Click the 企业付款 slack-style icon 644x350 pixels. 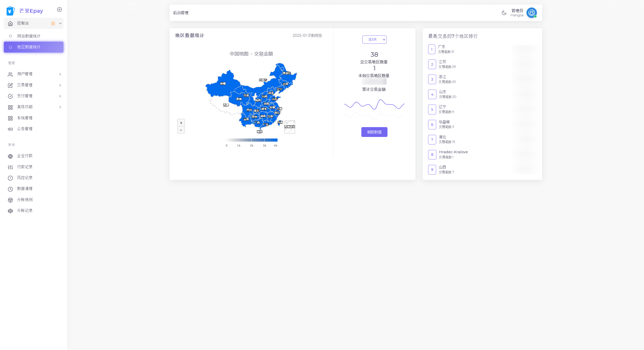click(10, 156)
